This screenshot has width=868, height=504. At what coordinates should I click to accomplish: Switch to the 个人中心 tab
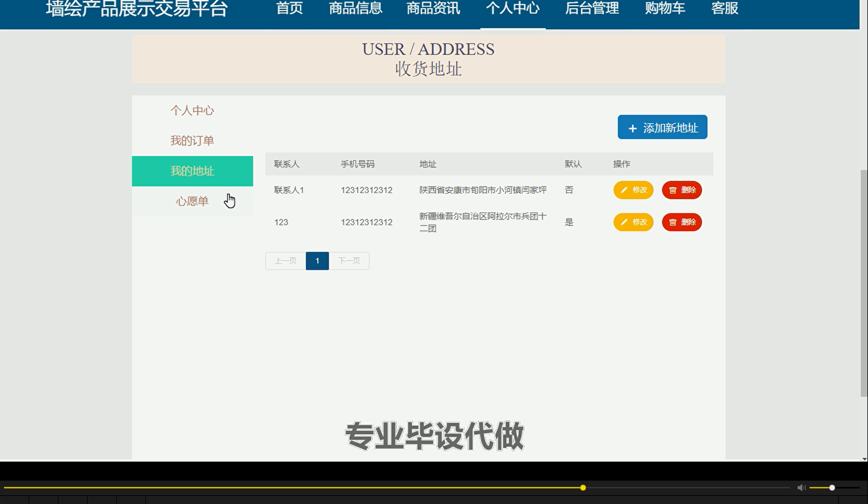click(x=512, y=9)
